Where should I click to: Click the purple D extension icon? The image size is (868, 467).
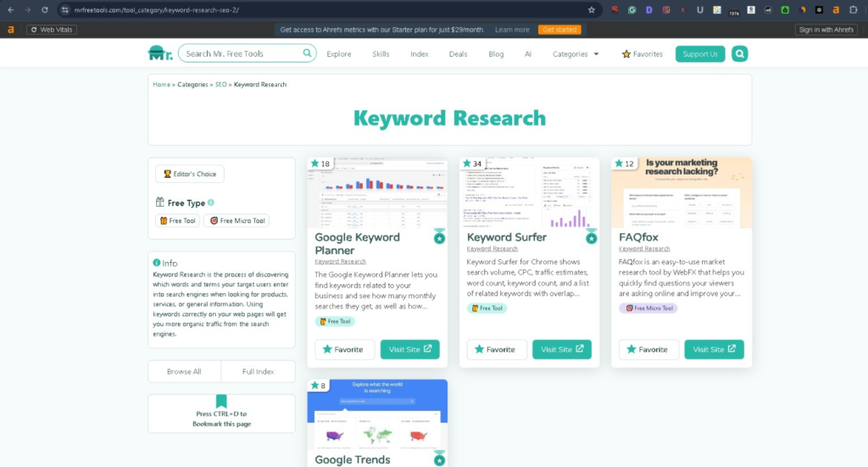pyautogui.click(x=648, y=10)
